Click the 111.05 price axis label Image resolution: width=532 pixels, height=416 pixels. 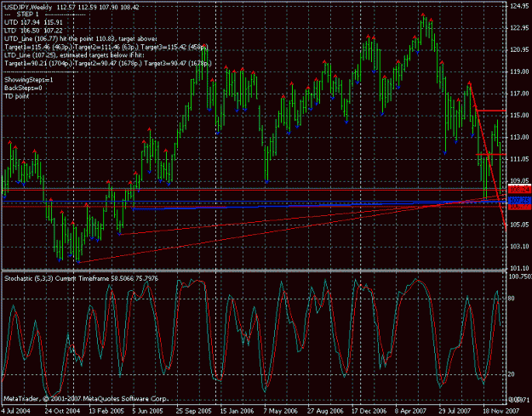(519, 159)
